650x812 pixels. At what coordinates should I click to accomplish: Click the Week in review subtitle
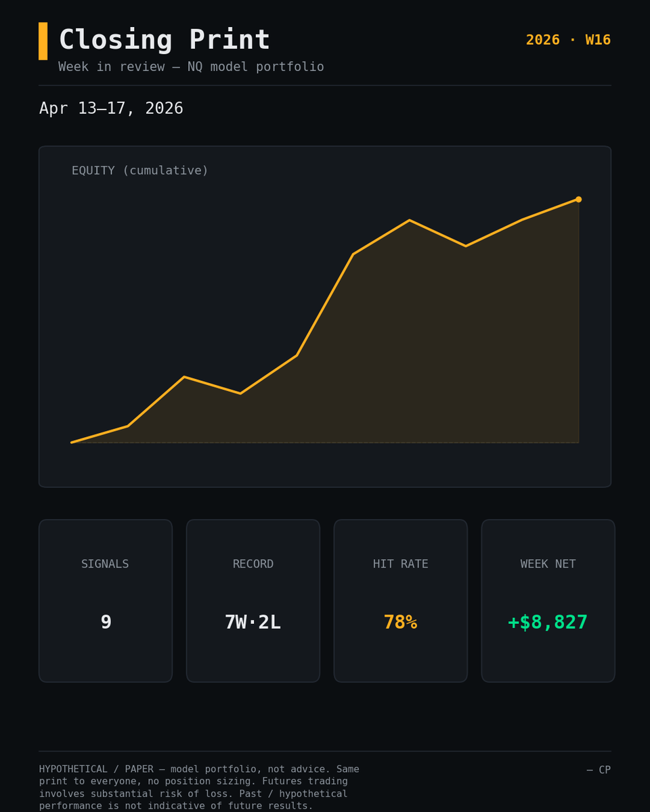point(191,67)
